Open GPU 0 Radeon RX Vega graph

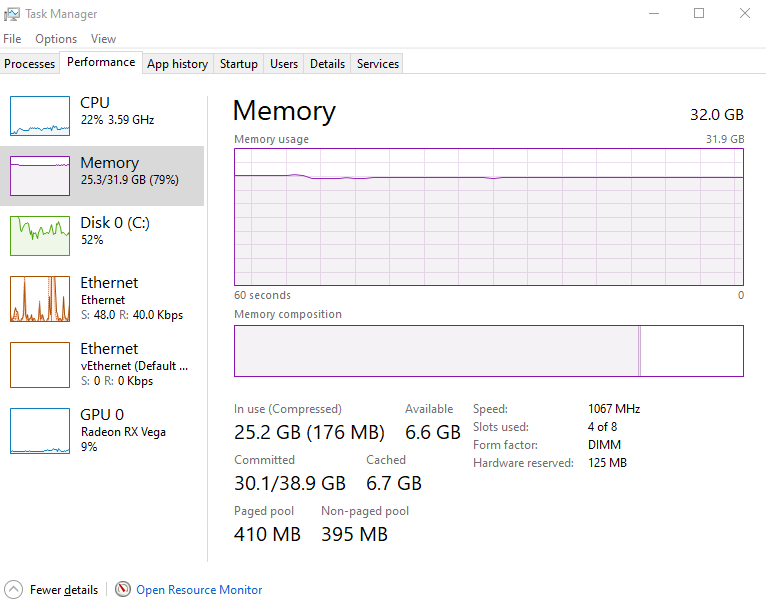click(x=40, y=431)
